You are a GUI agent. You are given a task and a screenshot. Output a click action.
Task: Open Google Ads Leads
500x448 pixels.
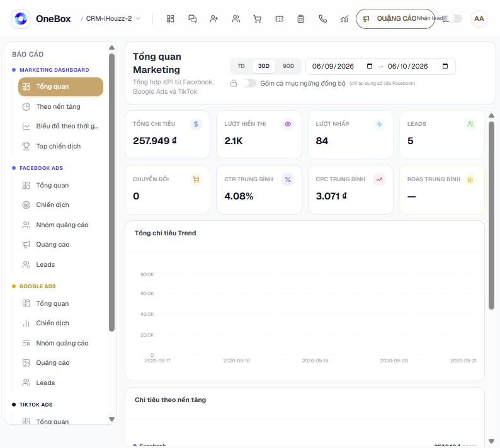pos(60,383)
